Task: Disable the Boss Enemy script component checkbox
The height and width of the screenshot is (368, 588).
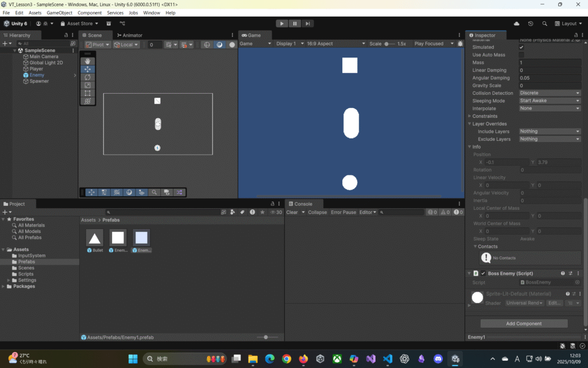Action: pyautogui.click(x=483, y=274)
